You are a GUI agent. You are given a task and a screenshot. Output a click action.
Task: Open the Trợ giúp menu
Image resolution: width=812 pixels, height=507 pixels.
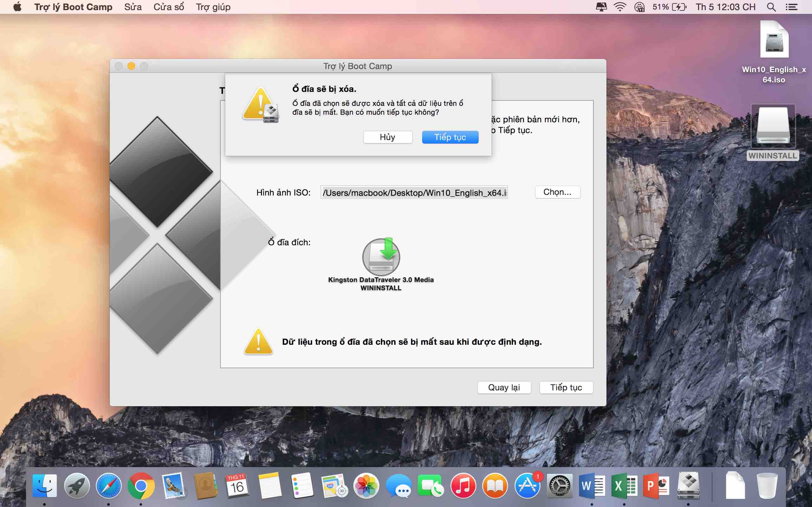click(x=213, y=7)
